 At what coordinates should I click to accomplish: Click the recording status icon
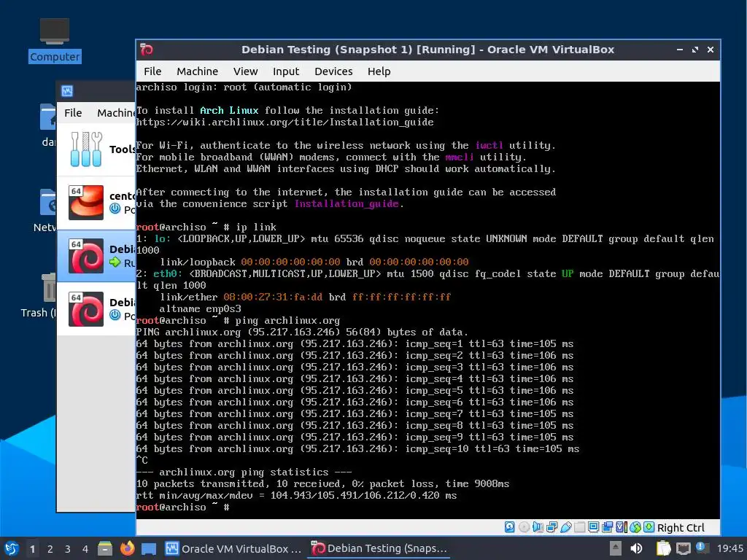click(607, 527)
